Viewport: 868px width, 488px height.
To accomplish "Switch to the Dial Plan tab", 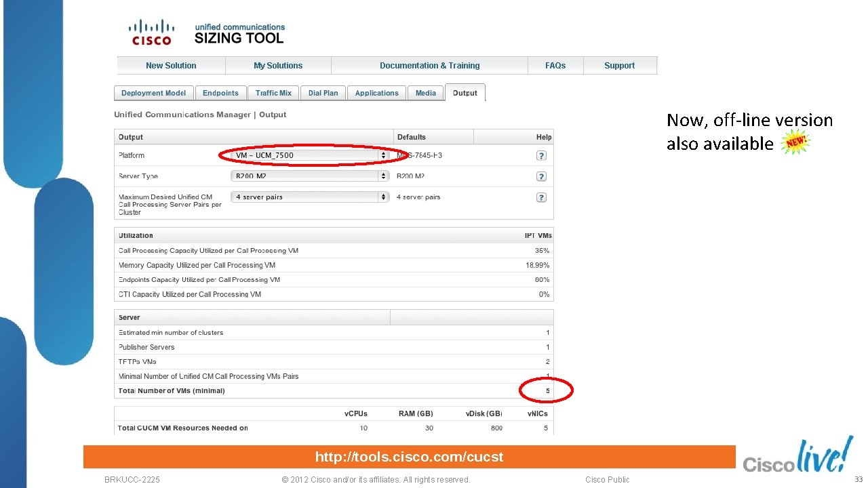I will coord(323,93).
